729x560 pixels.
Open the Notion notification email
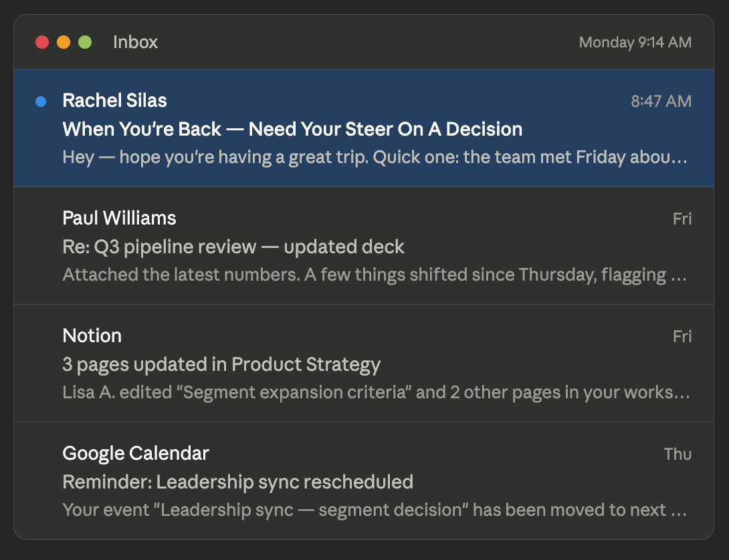pyautogui.click(x=92, y=335)
